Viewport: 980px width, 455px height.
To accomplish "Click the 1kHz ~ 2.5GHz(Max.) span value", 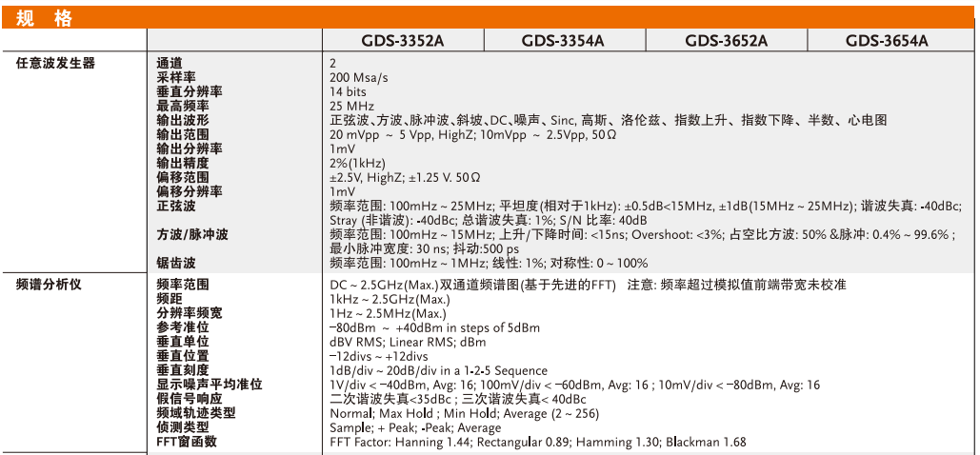I will pos(389,300).
